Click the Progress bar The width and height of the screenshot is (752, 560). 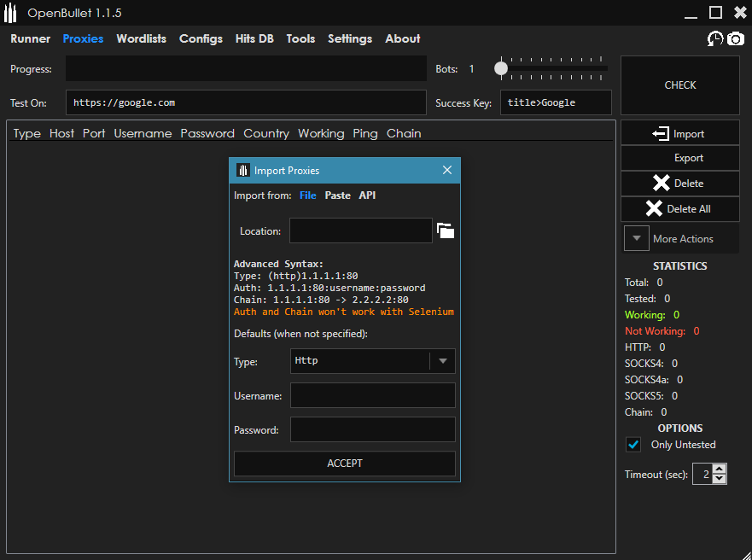click(x=246, y=68)
